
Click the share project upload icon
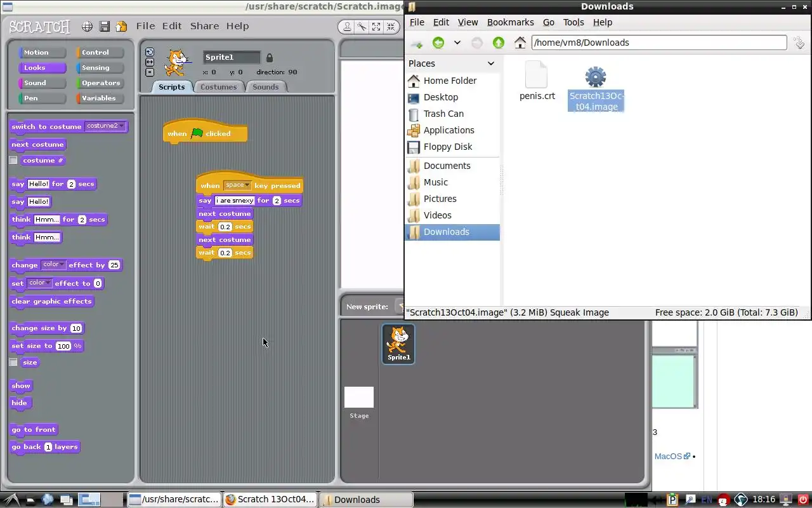coord(121,27)
